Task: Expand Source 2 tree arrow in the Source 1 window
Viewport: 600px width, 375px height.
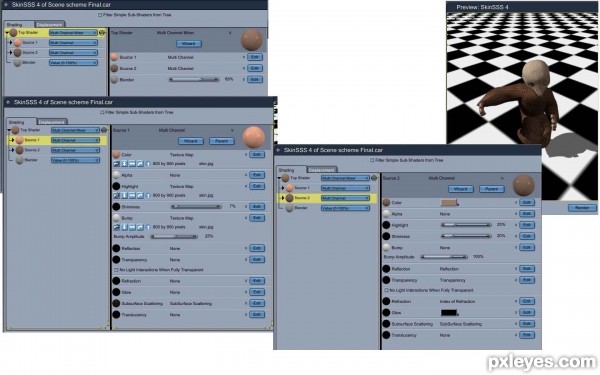Action: (x=12, y=150)
